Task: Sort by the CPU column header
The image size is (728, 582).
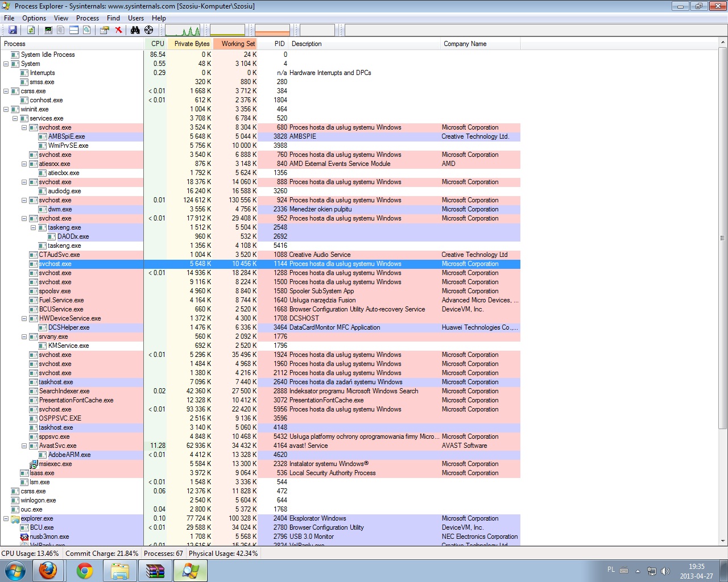Action: (x=155, y=44)
